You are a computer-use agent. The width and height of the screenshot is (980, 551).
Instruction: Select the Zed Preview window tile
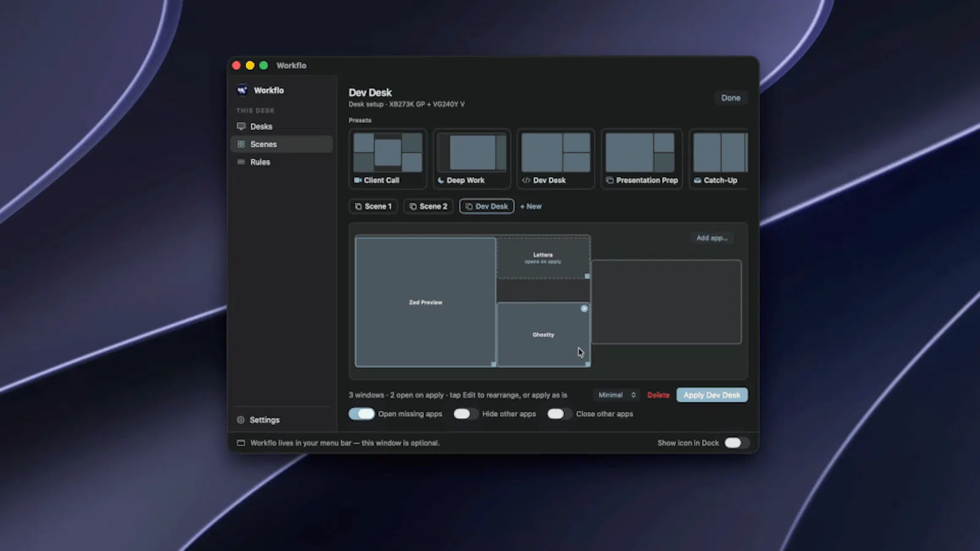point(426,302)
